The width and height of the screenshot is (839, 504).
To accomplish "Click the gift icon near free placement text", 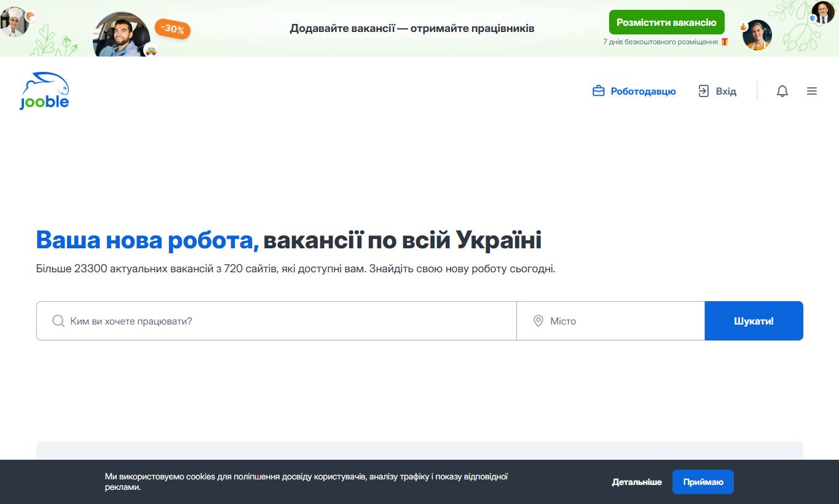I will pyautogui.click(x=725, y=42).
